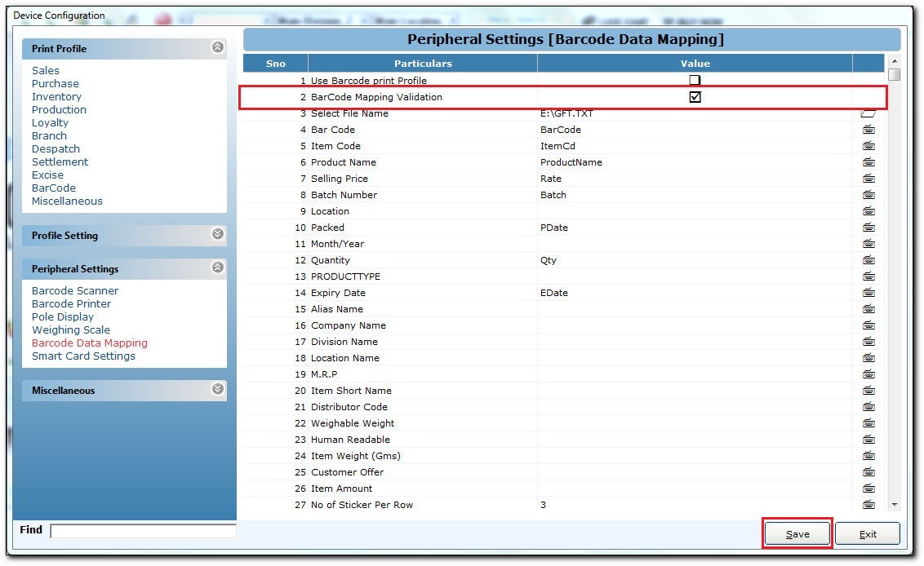Click keyboard icon in Product Name row
The image size is (924, 566).
click(868, 162)
